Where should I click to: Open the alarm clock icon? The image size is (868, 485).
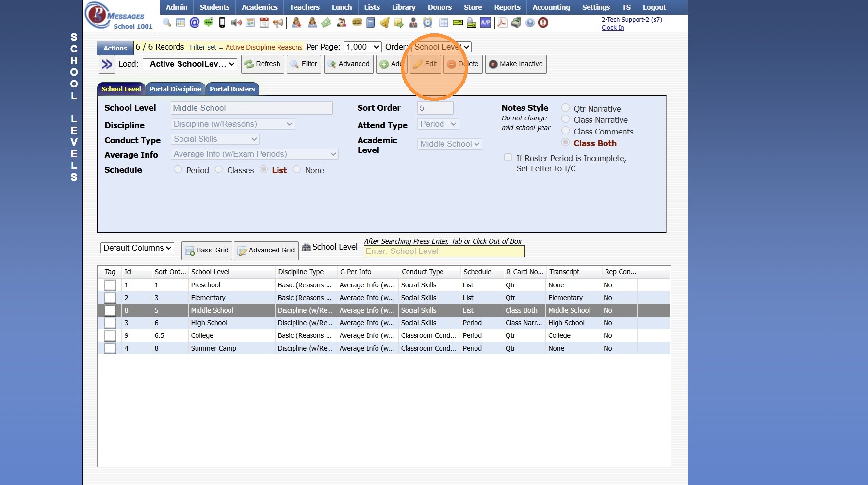tap(427, 23)
